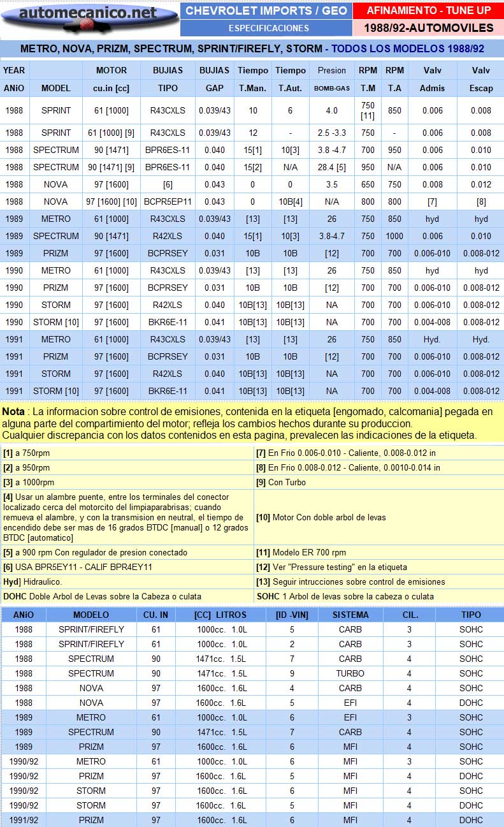504x827 pixels.
Task: Click the 1988/92-AUTOMOVILES label
Action: (428, 28)
